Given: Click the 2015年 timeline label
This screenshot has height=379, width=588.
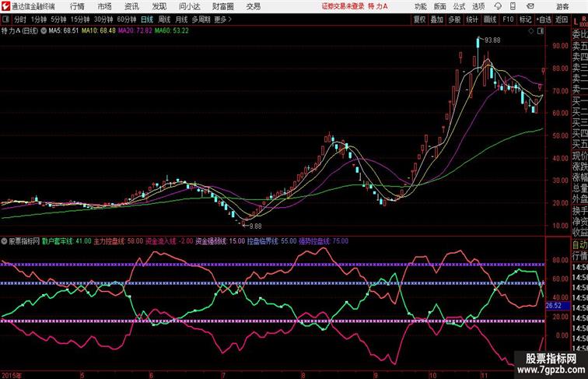Looking at the screenshot, I should point(11,375).
